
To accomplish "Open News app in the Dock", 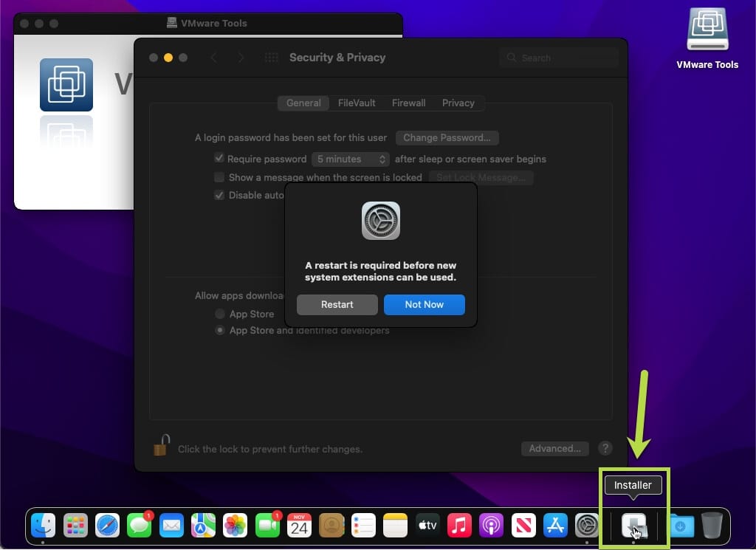I will click(523, 525).
